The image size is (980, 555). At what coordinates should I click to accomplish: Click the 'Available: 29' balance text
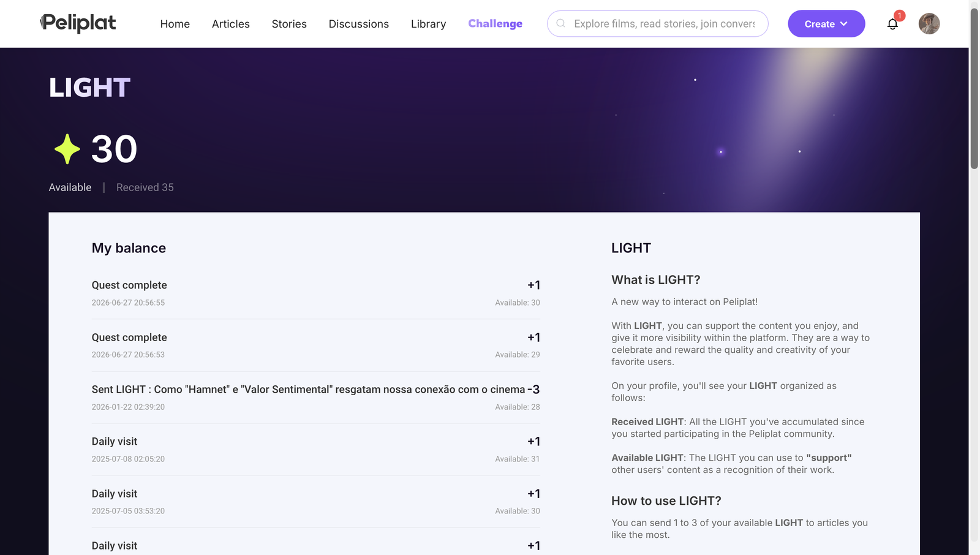pyautogui.click(x=518, y=355)
